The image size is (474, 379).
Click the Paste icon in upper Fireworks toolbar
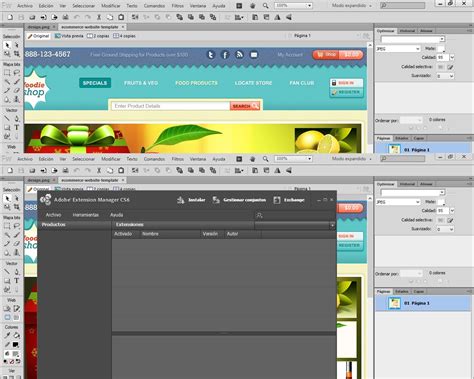[x=121, y=17]
